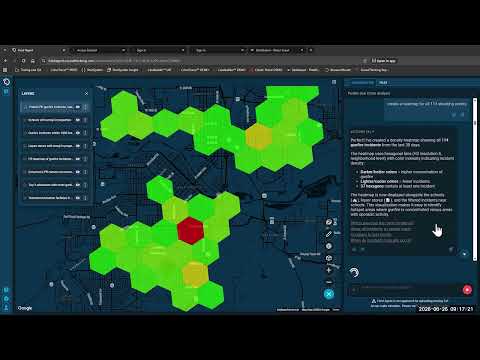Click the user profile icon at sidebar bottom
480x360 pixels.
6,307
